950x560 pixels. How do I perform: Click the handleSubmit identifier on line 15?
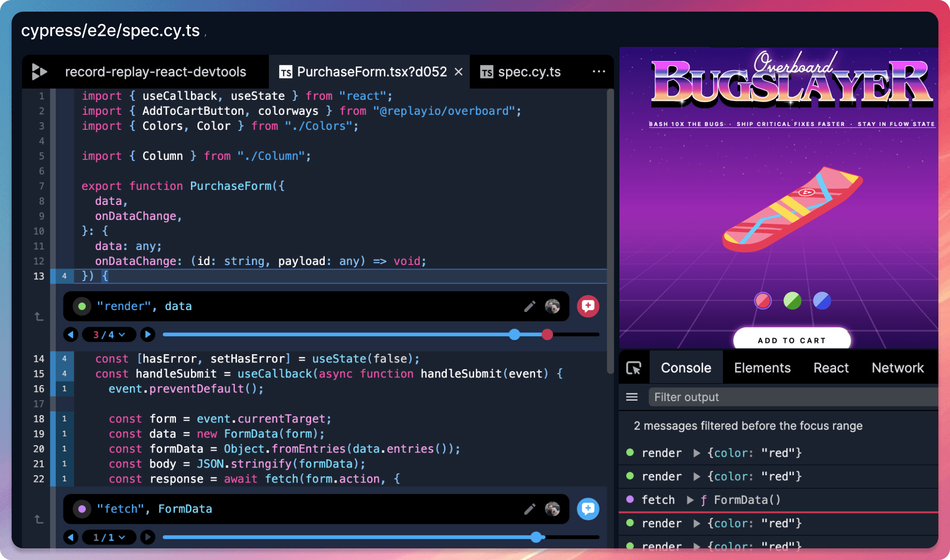(176, 374)
